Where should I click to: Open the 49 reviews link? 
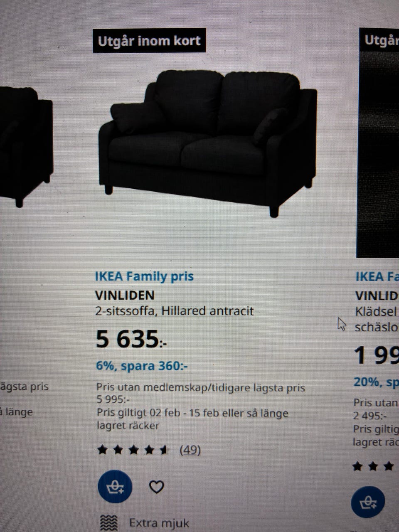click(190, 450)
